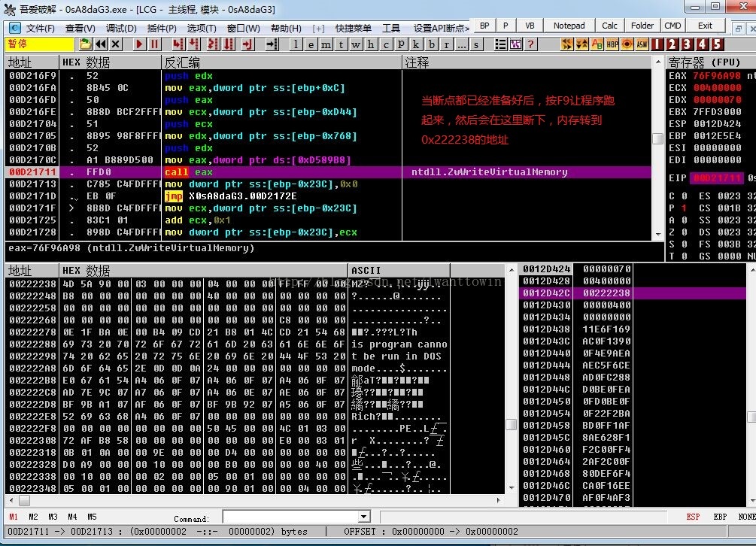Show References via r button

pyautogui.click(x=447, y=44)
